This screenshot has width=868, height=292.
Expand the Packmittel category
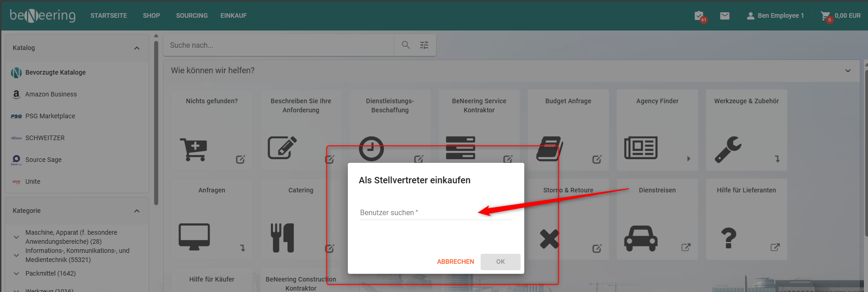click(16, 273)
